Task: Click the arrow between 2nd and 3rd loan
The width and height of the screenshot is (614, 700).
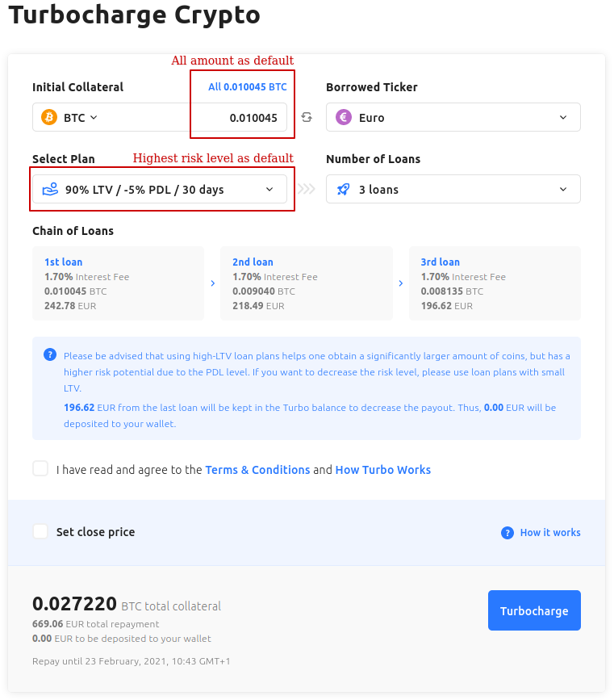Action: (401, 283)
